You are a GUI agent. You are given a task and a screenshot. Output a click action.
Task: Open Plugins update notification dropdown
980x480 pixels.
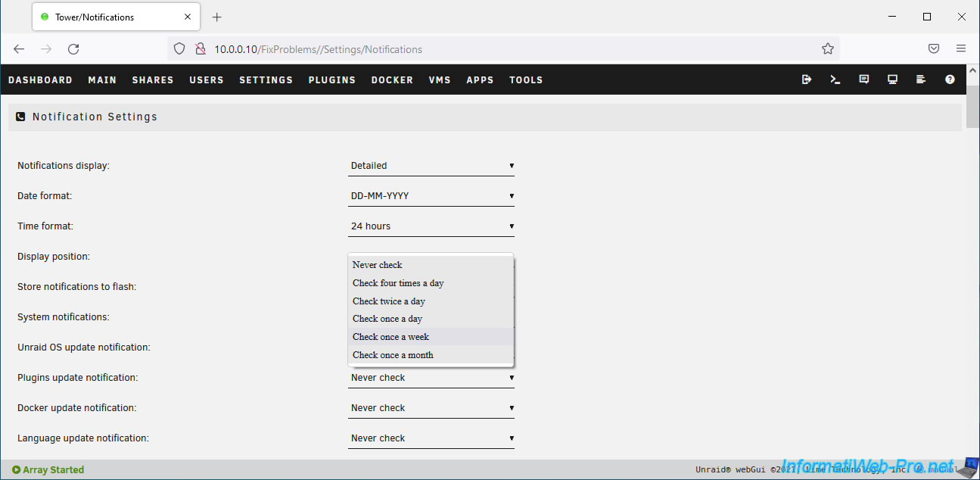pos(431,378)
